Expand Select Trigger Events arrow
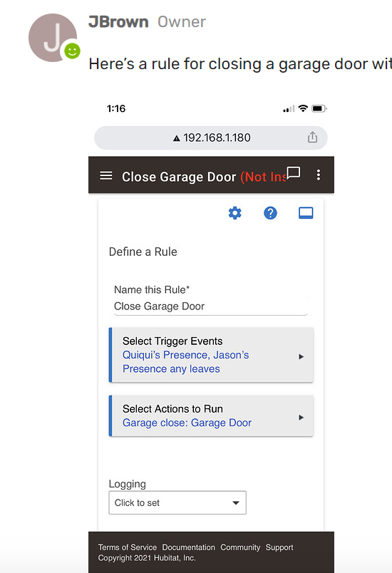392x573 pixels. click(301, 356)
